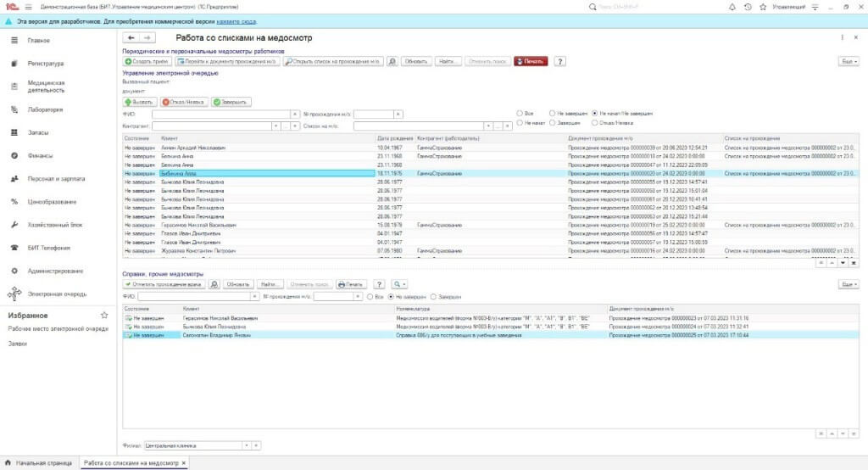Select the 'Все' radio button in upper filter
The height and width of the screenshot is (470, 868).
[520, 113]
